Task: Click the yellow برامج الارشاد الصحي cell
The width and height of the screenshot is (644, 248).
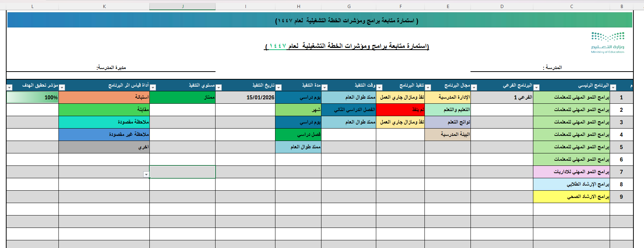Action: pyautogui.click(x=571, y=197)
